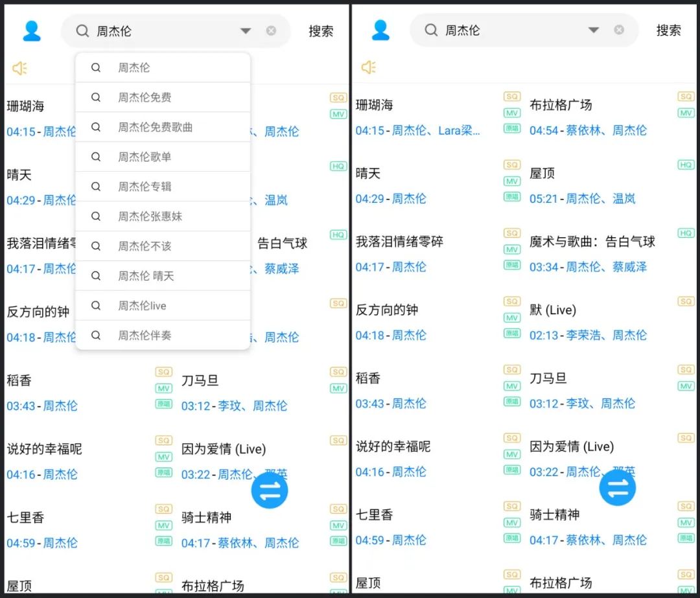Click the blue swap button in left screen
The image size is (700, 598).
coord(270,490)
